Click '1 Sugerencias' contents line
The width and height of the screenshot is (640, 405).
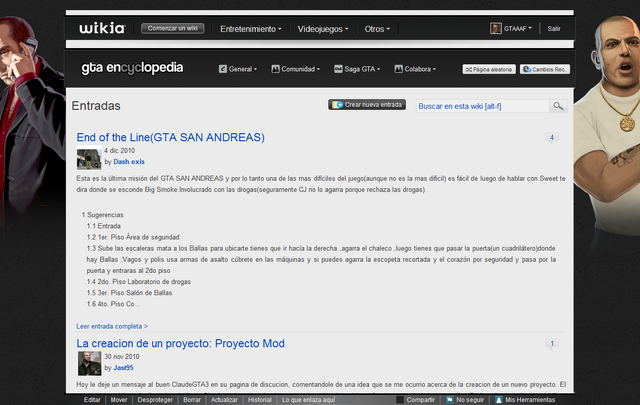102,215
